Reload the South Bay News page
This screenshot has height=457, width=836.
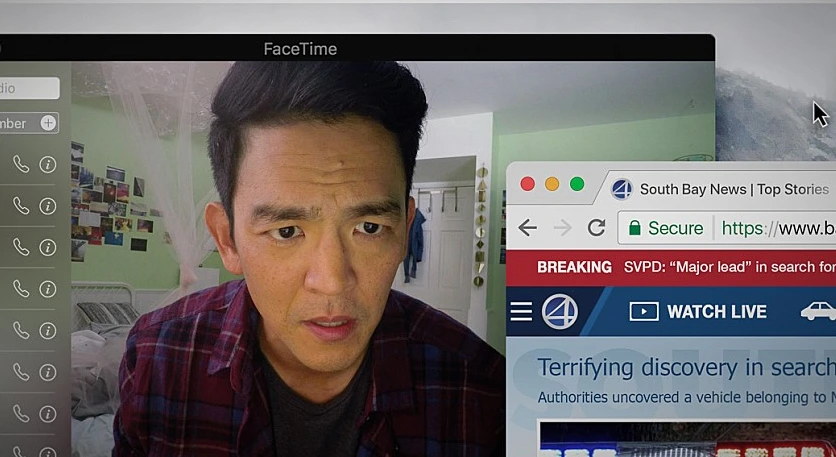(596, 228)
